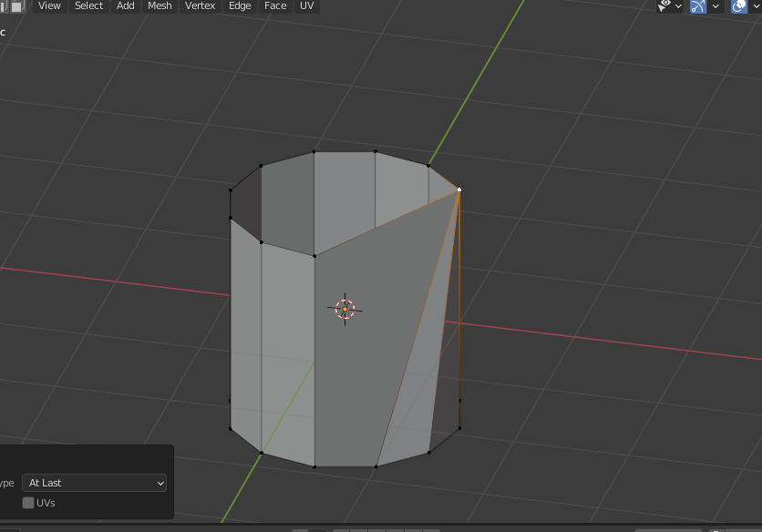This screenshot has width=762, height=532.
Task: Enable the UVs checkbox
Action: (x=28, y=503)
